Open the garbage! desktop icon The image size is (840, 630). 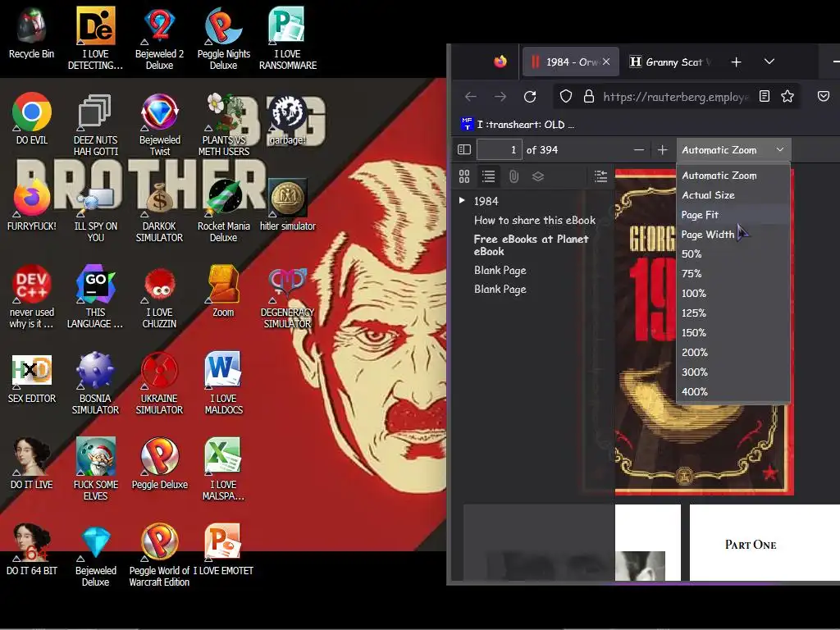288,119
